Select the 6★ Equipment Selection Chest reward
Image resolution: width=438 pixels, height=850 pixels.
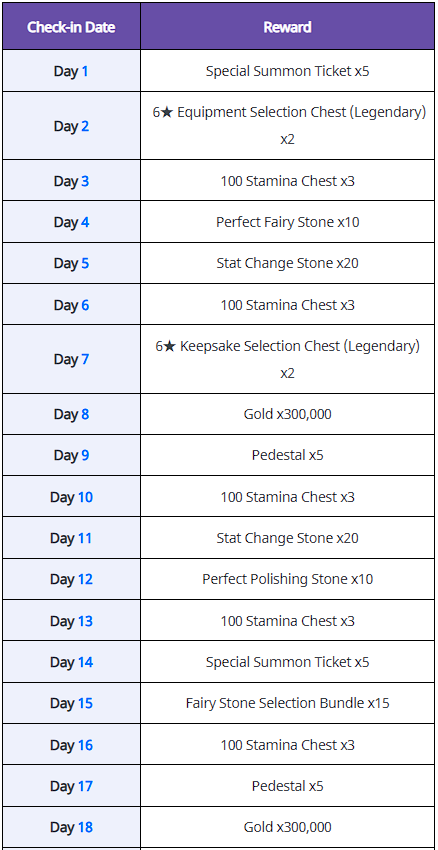[x=287, y=126]
